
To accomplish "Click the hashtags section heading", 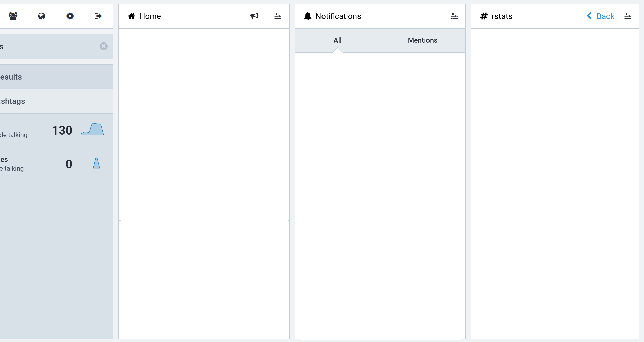I will [56, 101].
